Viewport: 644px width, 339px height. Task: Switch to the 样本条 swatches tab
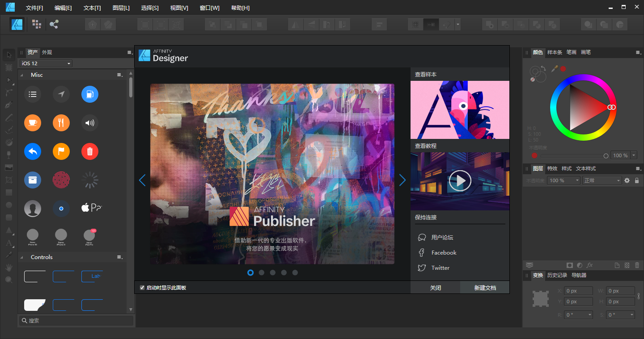555,52
